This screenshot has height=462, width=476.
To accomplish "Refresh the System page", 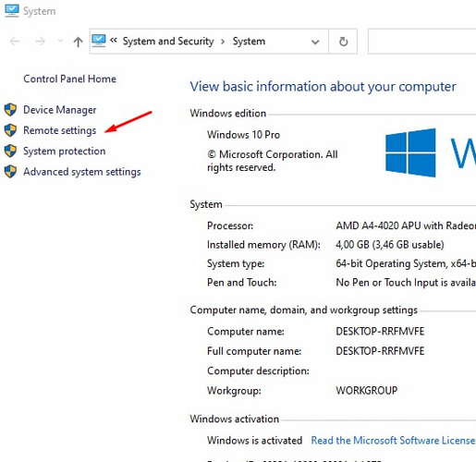I will 343,42.
